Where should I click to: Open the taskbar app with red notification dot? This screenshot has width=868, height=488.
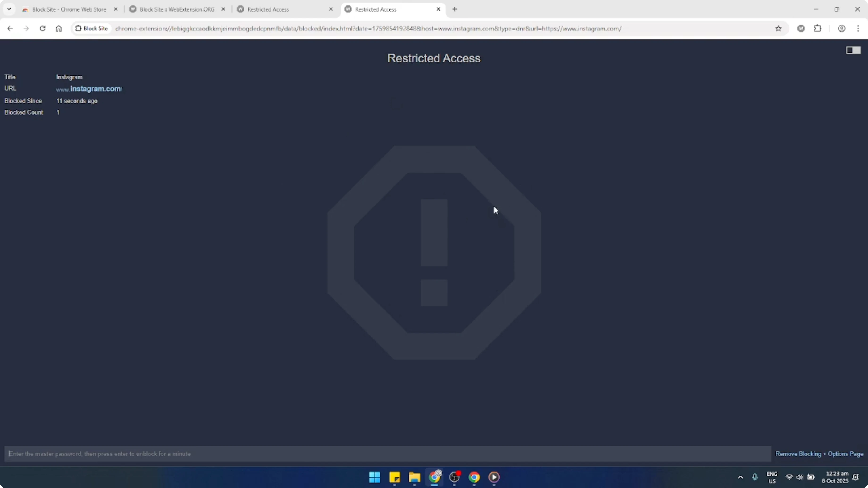coord(455,477)
